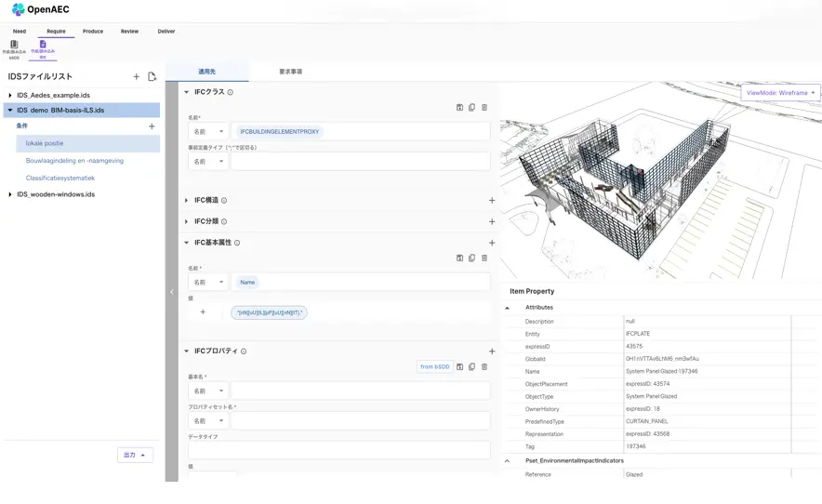Add a value with plus under 値
Image resolution: width=822 pixels, height=504 pixels.
(203, 312)
